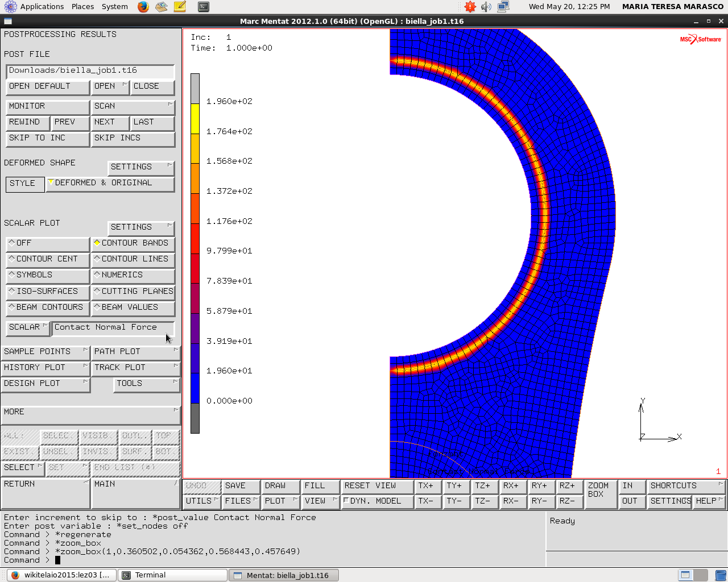The height and width of the screenshot is (582, 728).
Task: Go to NEXT increment
Action: (x=110, y=122)
